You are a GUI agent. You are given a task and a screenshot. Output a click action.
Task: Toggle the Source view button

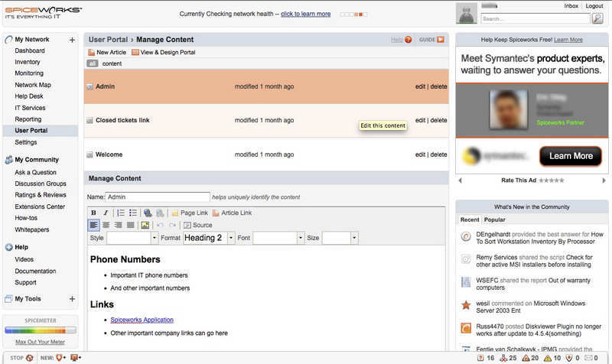click(x=197, y=225)
